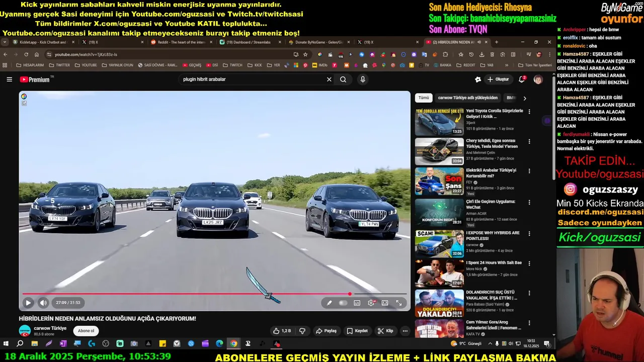Open Chrome from the taskbar
Viewport: 644px width, 362px height.
[233, 344]
